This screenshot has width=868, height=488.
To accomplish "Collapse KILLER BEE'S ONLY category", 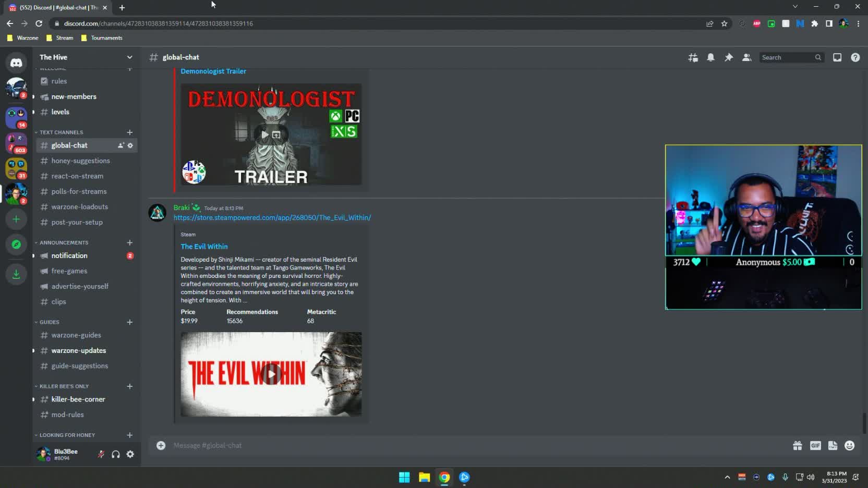I will tap(62, 386).
